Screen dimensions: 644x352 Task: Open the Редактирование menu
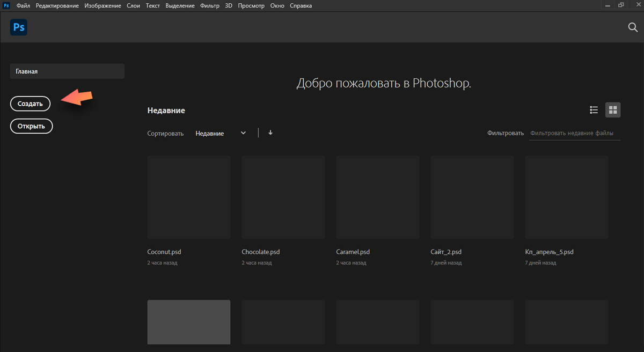coord(57,5)
